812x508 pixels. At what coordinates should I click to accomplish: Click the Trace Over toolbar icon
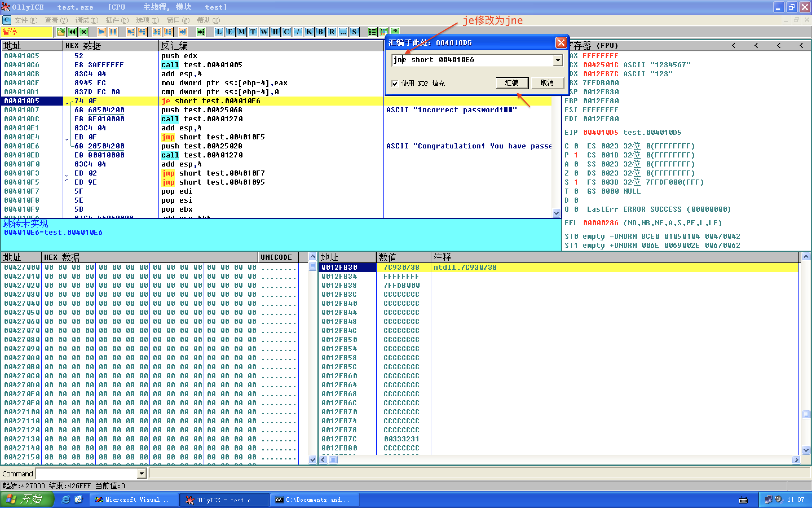168,32
